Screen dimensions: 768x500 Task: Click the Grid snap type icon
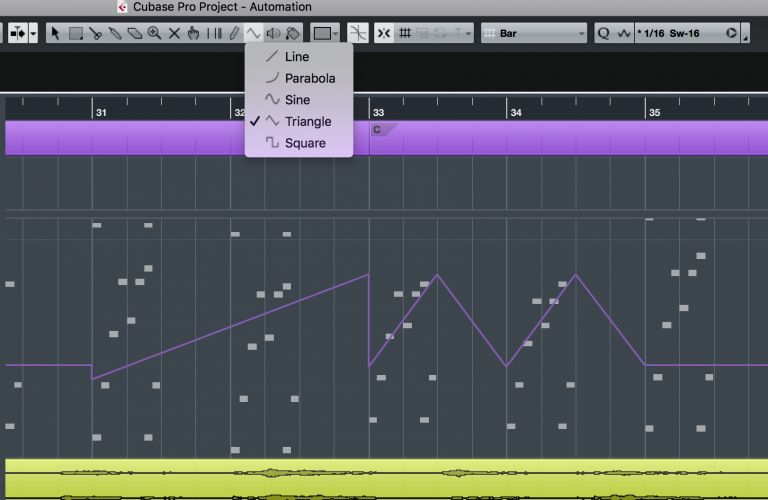pyautogui.click(x=405, y=33)
